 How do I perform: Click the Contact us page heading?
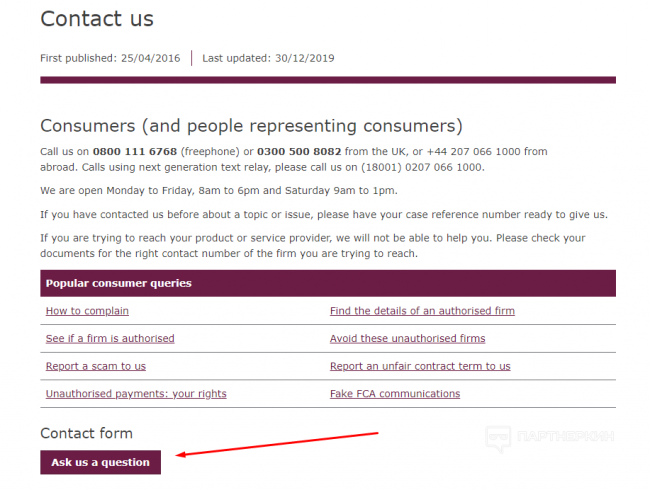click(97, 19)
